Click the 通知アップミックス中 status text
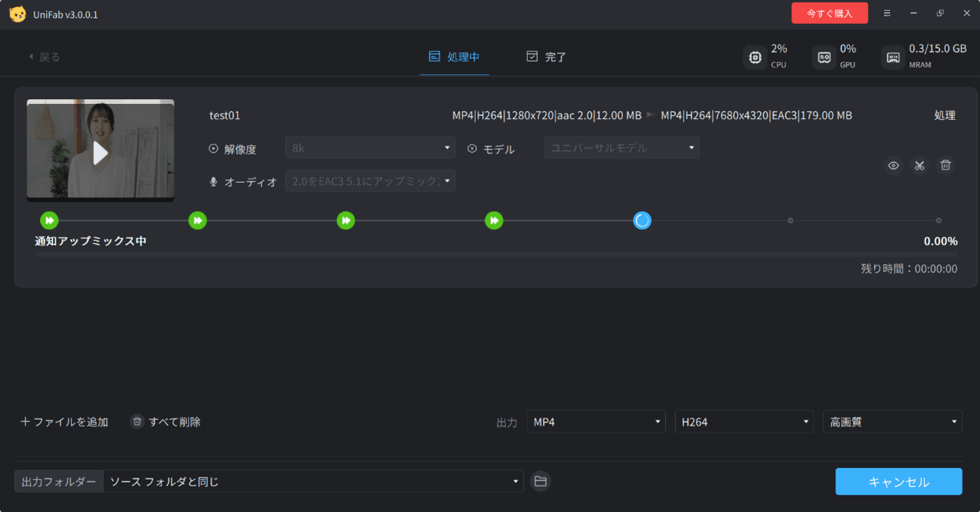Image resolution: width=980 pixels, height=512 pixels. [x=90, y=241]
